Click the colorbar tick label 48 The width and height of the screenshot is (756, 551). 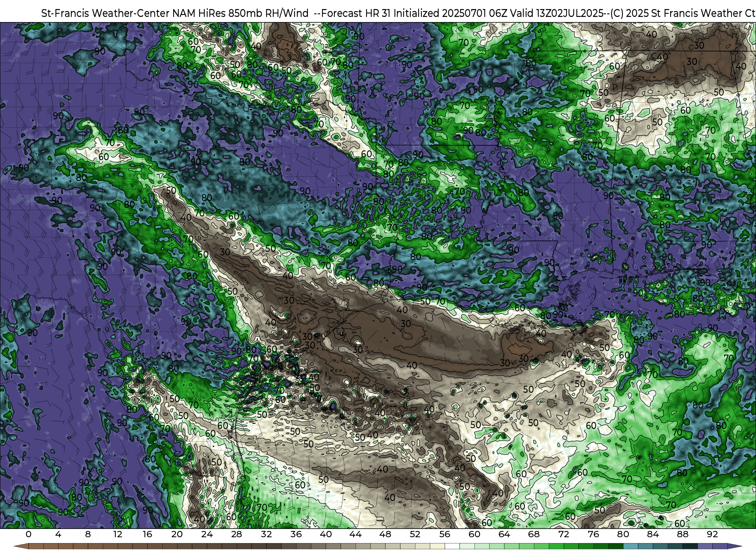pyautogui.click(x=385, y=534)
